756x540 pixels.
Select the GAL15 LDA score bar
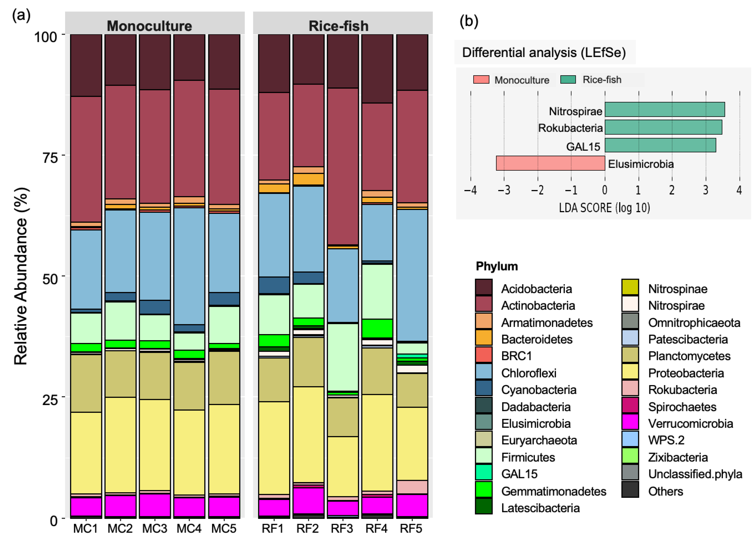coord(660,145)
